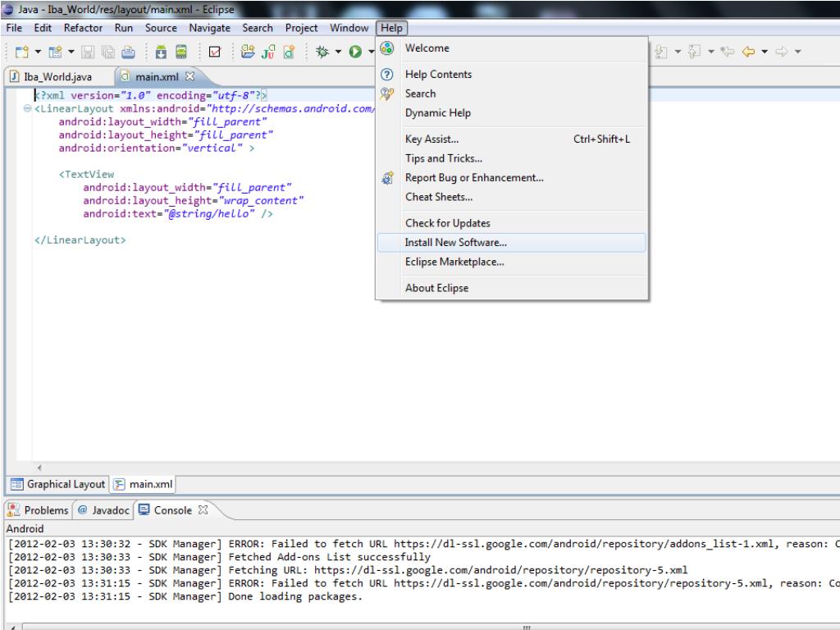Click the Save toolbar icon

click(x=88, y=52)
